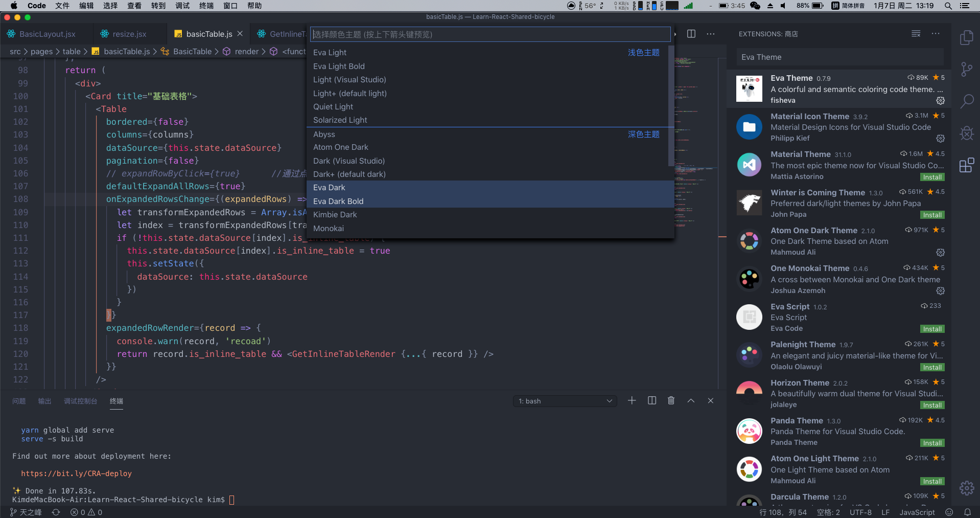Expand the src breadcrumb
This screenshot has width=980, height=518.
(x=15, y=52)
